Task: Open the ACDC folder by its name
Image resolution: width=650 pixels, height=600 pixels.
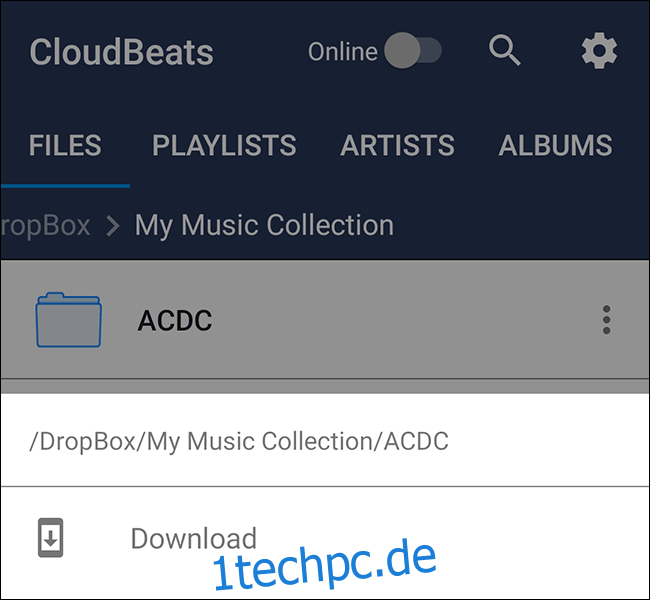Action: tap(175, 321)
